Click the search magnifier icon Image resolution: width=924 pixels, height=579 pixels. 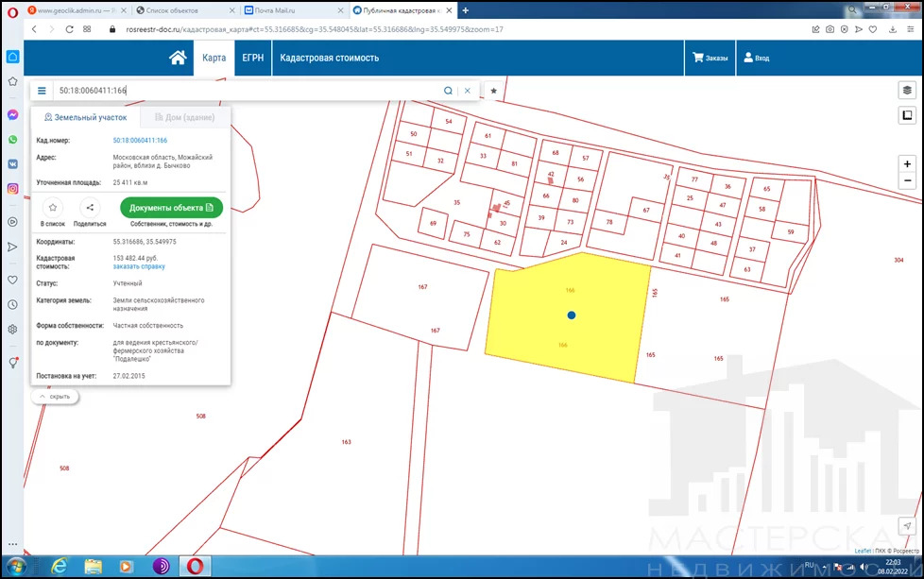click(x=449, y=91)
